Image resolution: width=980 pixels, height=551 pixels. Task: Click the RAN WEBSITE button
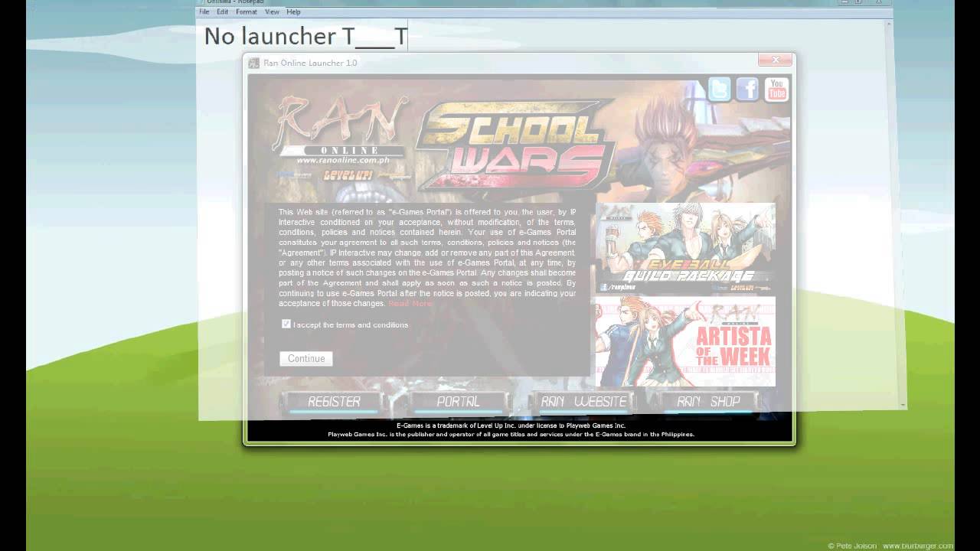[583, 402]
